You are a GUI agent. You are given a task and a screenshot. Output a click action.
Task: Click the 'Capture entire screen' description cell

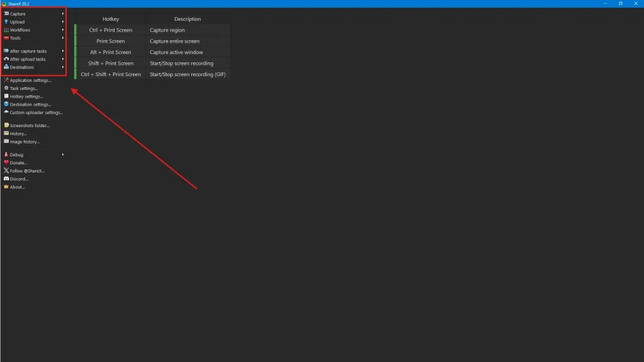187,41
